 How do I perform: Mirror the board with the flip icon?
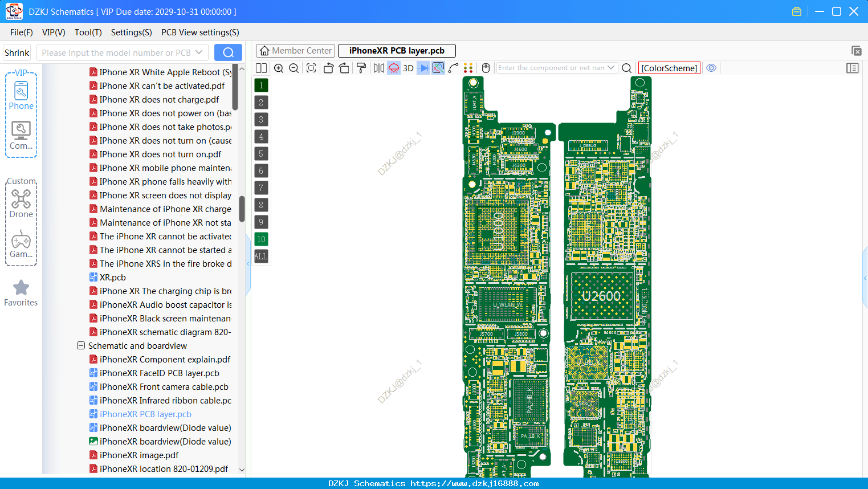379,68
